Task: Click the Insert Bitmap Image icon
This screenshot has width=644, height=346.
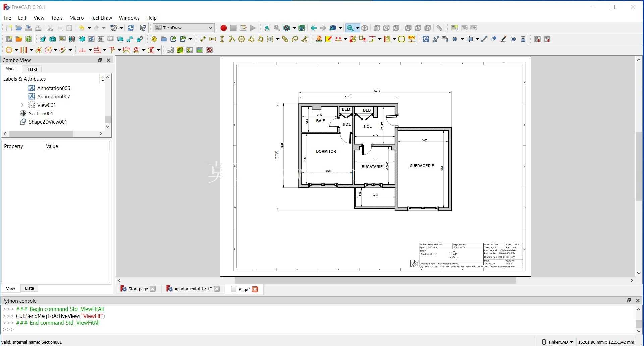Action: point(200,50)
